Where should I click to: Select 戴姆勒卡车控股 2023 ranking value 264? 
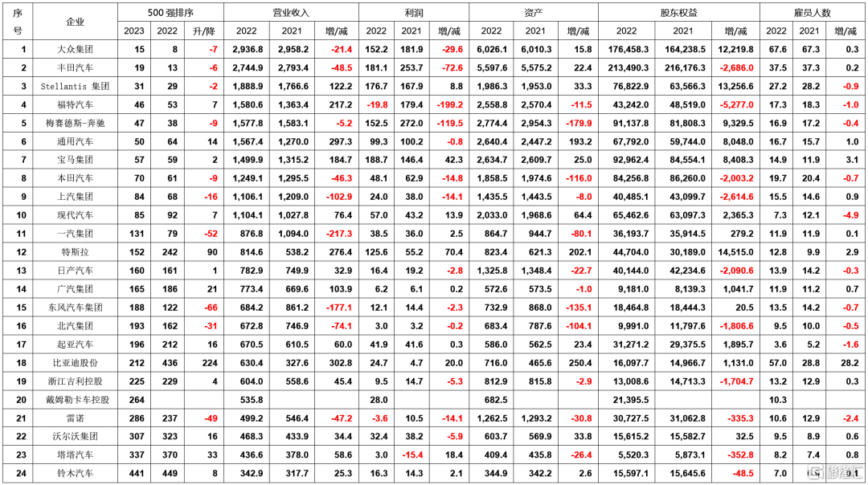[137, 400]
